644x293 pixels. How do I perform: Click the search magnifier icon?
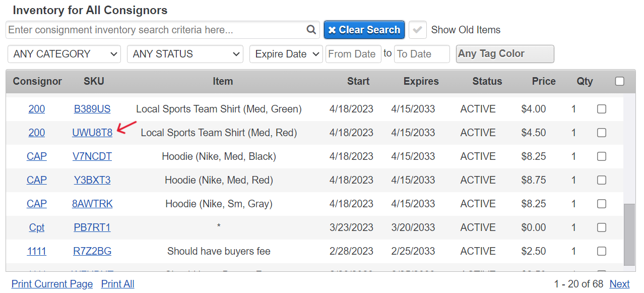[311, 30]
